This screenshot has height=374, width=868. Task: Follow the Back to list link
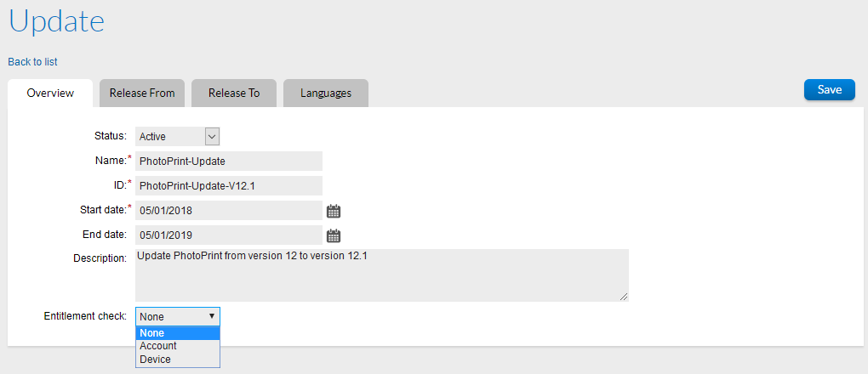33,62
